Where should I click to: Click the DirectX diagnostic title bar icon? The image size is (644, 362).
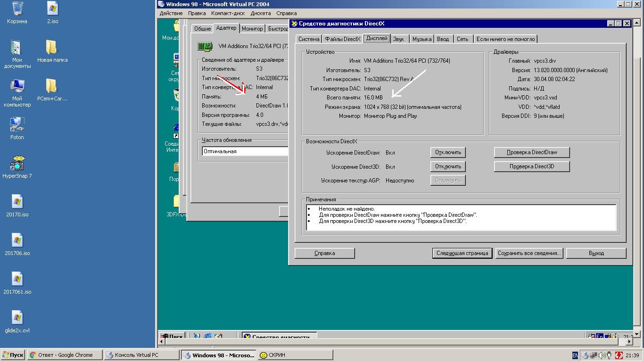click(294, 24)
